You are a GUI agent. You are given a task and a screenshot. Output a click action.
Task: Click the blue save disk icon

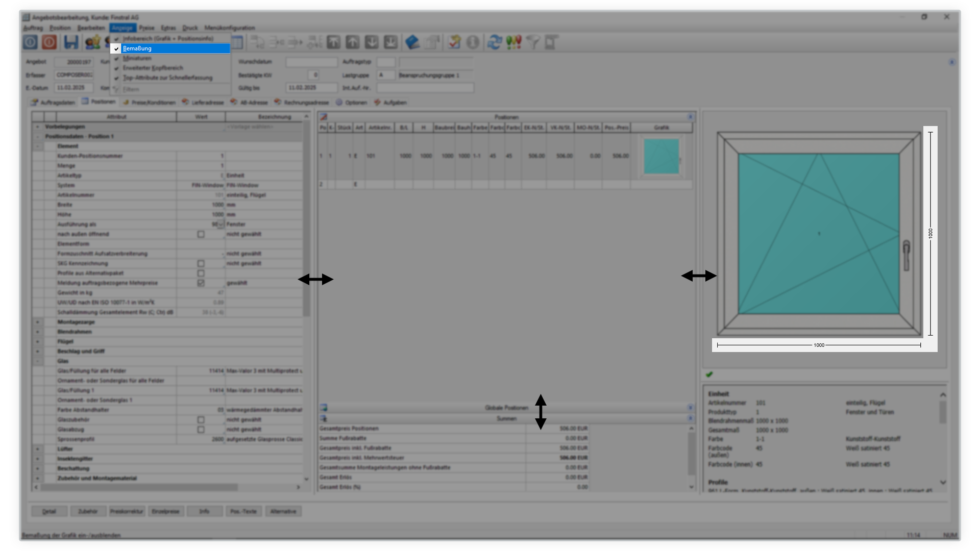(71, 42)
